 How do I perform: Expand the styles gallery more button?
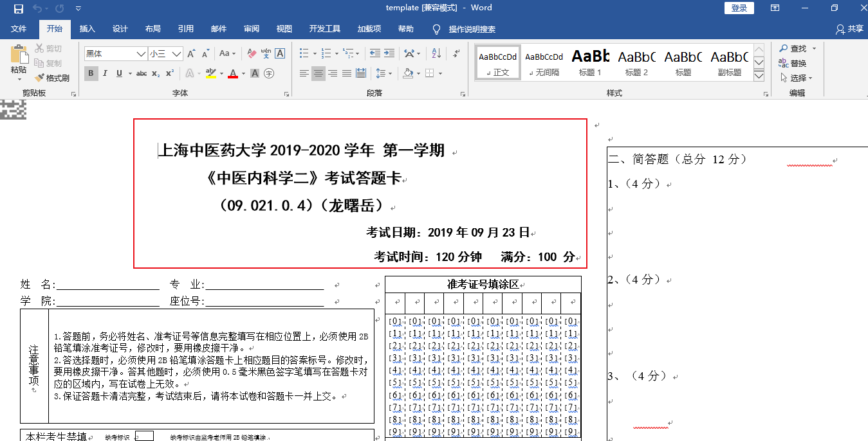(x=759, y=76)
